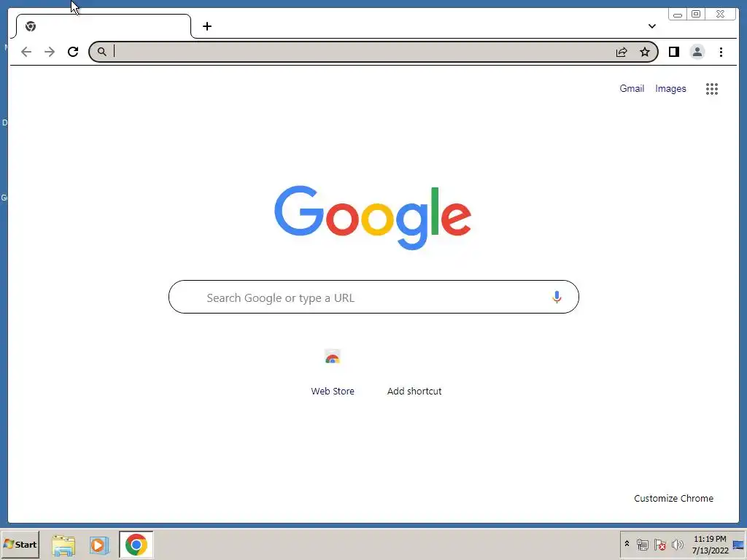Screen dimensions: 747x560
Task: Bookmark this tab with star icon
Action: point(645,52)
